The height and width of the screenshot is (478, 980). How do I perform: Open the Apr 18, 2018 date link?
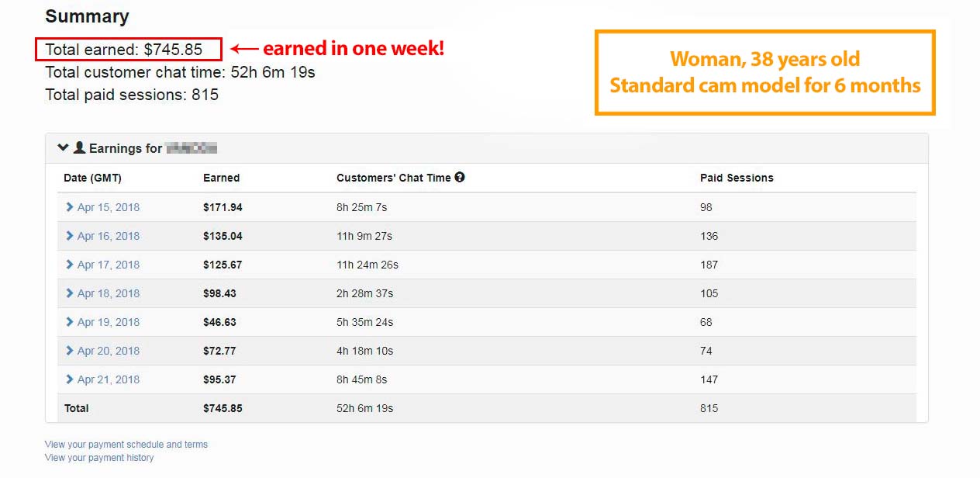109,293
